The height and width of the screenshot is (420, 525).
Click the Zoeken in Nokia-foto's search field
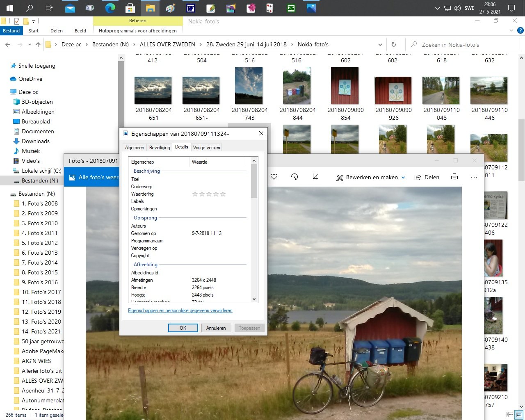coord(463,45)
